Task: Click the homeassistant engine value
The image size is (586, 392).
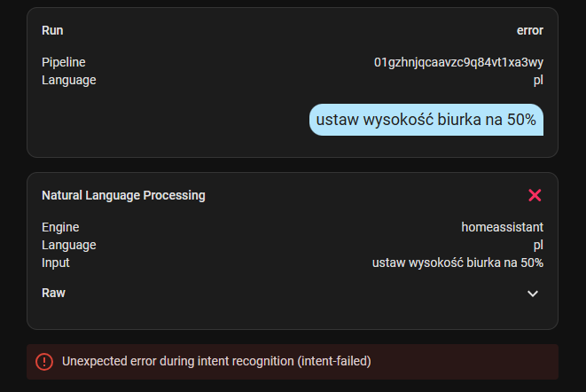Action: point(503,227)
